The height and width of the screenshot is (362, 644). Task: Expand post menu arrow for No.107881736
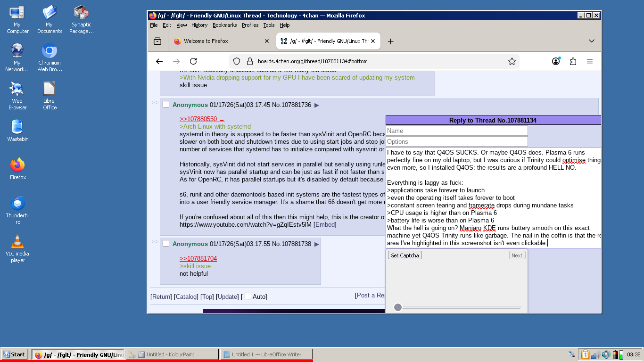pos(317,105)
